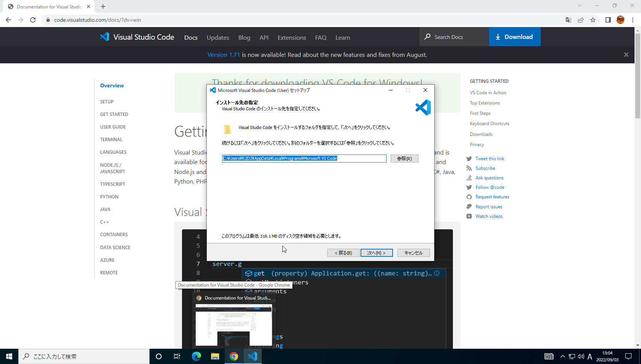Click the RSS icon beside Subscribe

point(469,168)
